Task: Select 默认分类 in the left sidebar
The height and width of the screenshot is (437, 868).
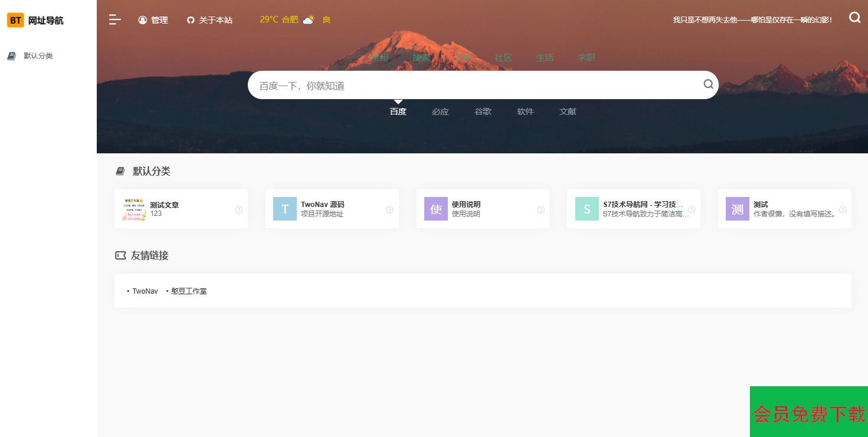Action: tap(38, 56)
